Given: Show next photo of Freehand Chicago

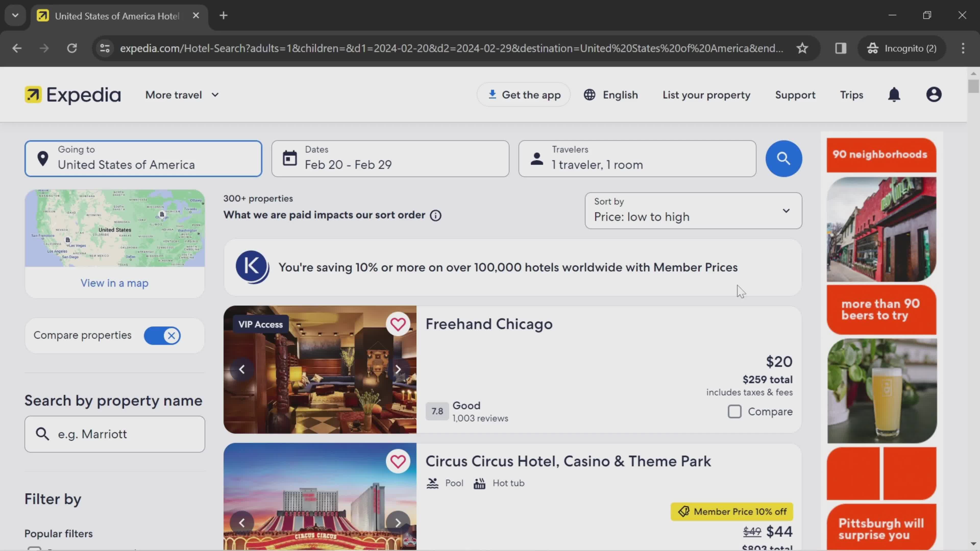Looking at the screenshot, I should (x=398, y=369).
